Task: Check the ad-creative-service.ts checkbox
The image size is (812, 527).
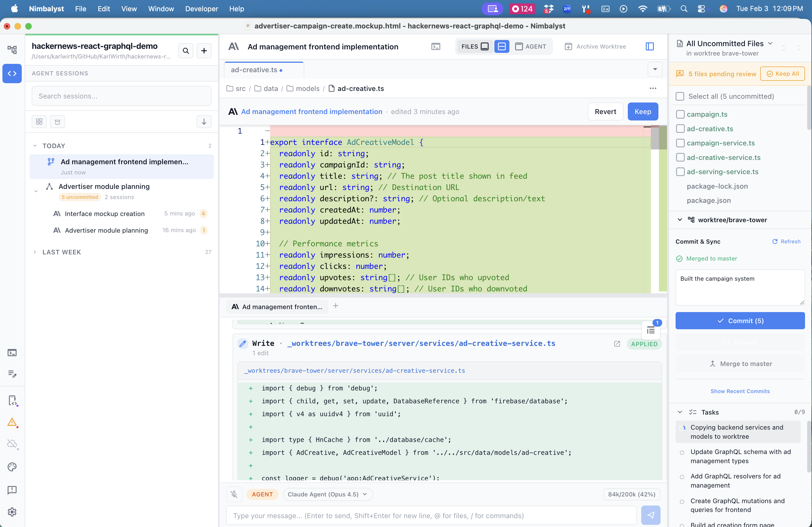Action: tap(680, 157)
